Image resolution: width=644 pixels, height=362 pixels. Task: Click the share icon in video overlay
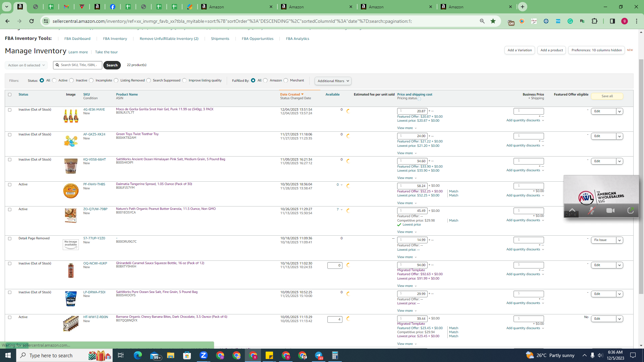631,210
